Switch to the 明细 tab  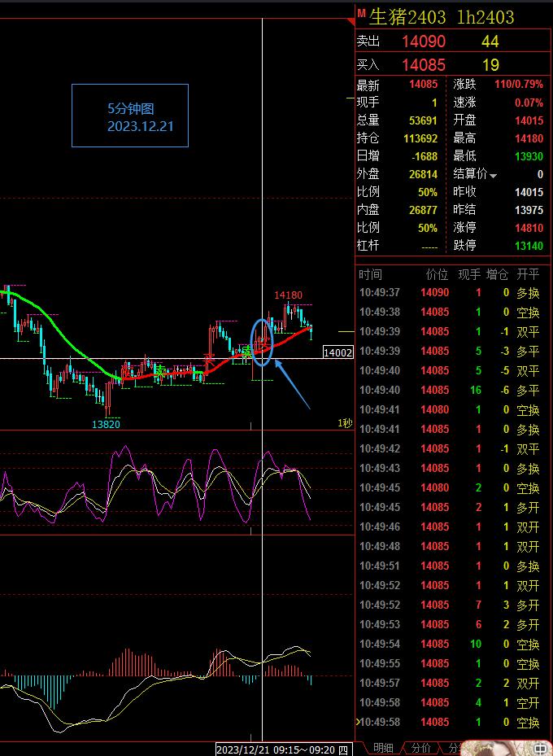pyautogui.click(x=382, y=748)
